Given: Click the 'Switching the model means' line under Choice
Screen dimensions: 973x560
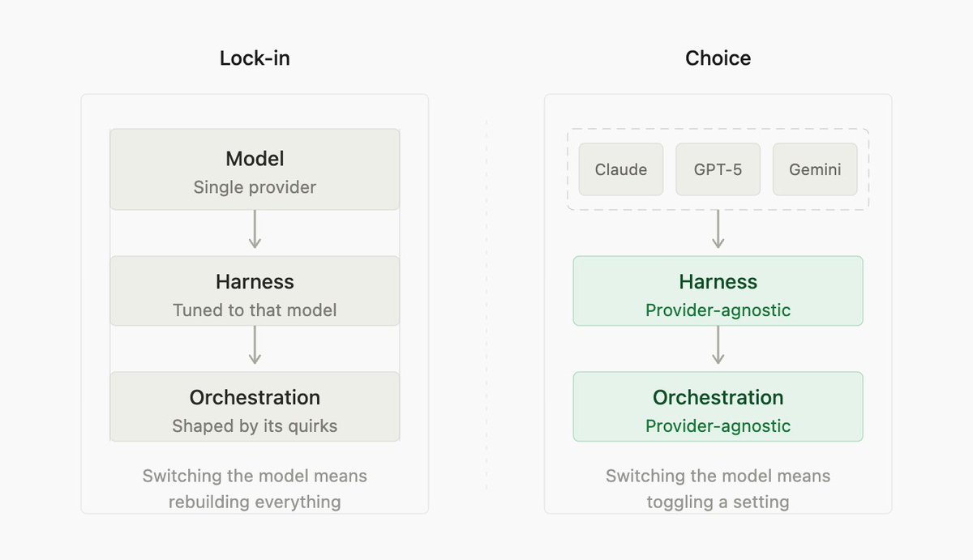Looking at the screenshot, I should (x=718, y=476).
